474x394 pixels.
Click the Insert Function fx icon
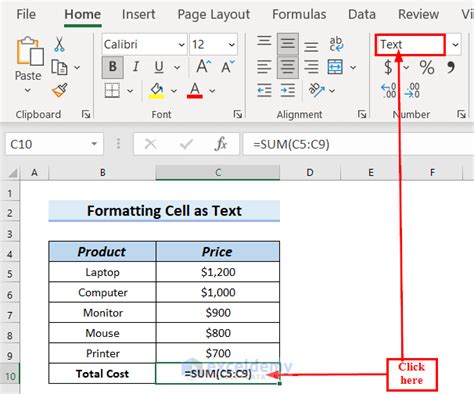coord(221,144)
